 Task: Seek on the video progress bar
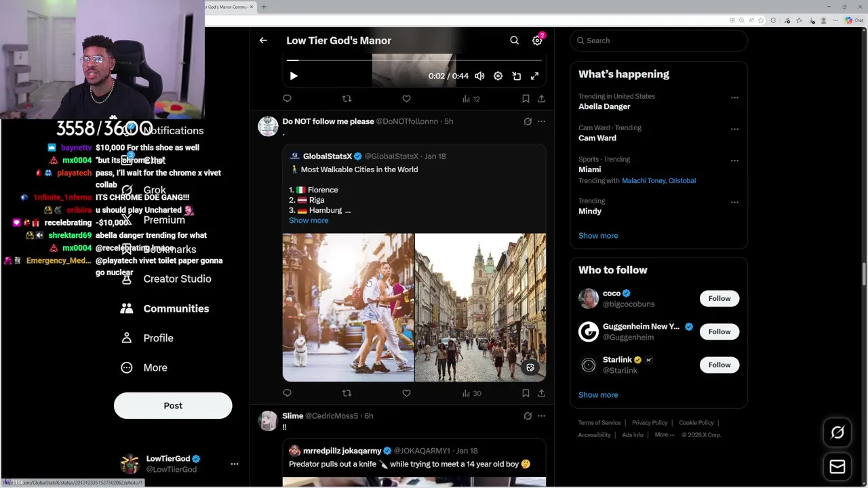(x=414, y=61)
